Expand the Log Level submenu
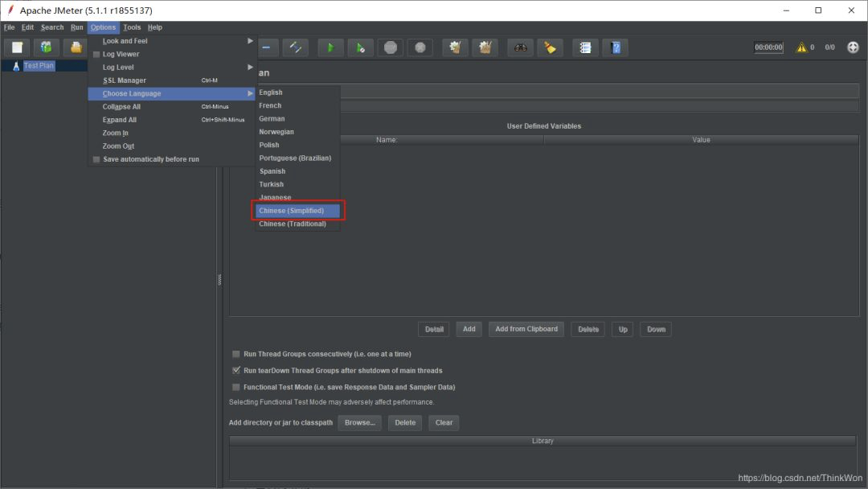Image resolution: width=868 pixels, height=489 pixels. coord(172,67)
